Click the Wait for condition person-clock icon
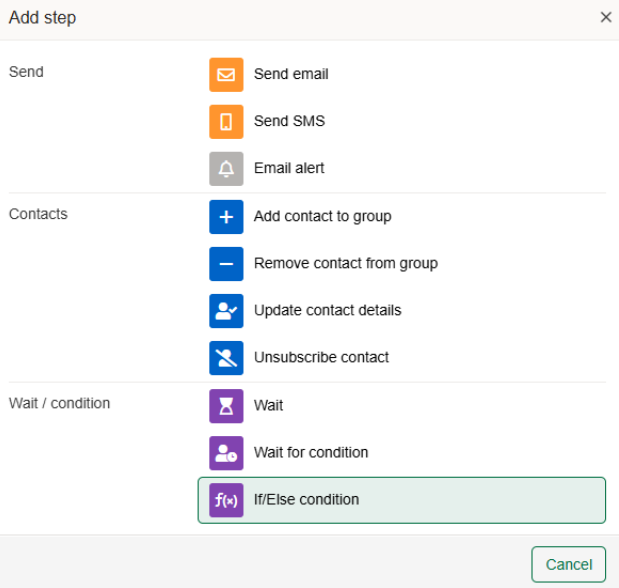This screenshot has width=619, height=588. 226,453
